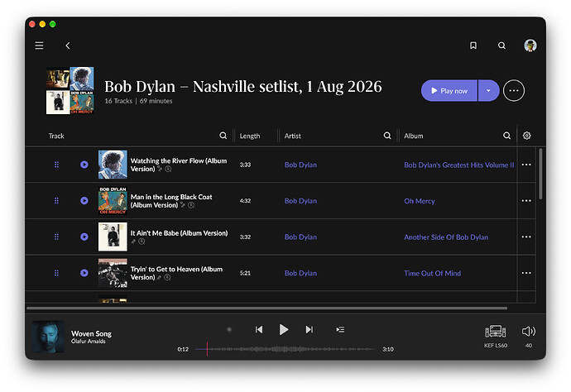Viewport: 571px width, 392px height.
Task: Open the hamburger navigation menu
Action: pyautogui.click(x=39, y=45)
